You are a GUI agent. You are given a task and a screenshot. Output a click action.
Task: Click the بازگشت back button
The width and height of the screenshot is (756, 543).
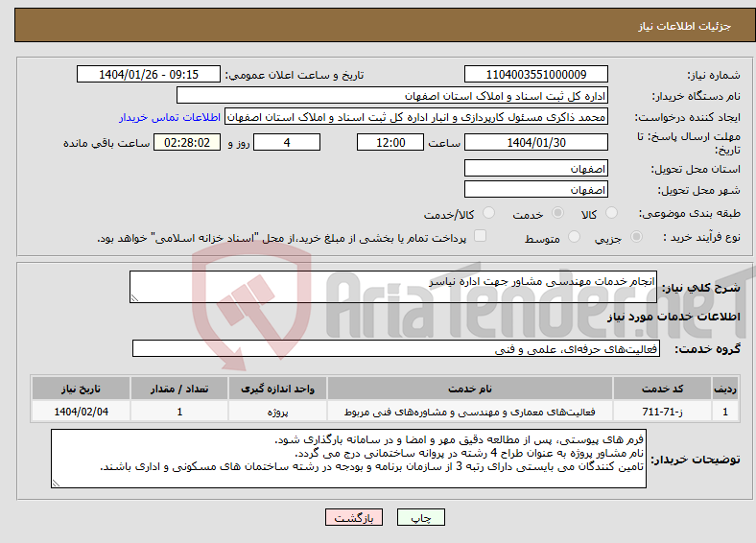354,517
